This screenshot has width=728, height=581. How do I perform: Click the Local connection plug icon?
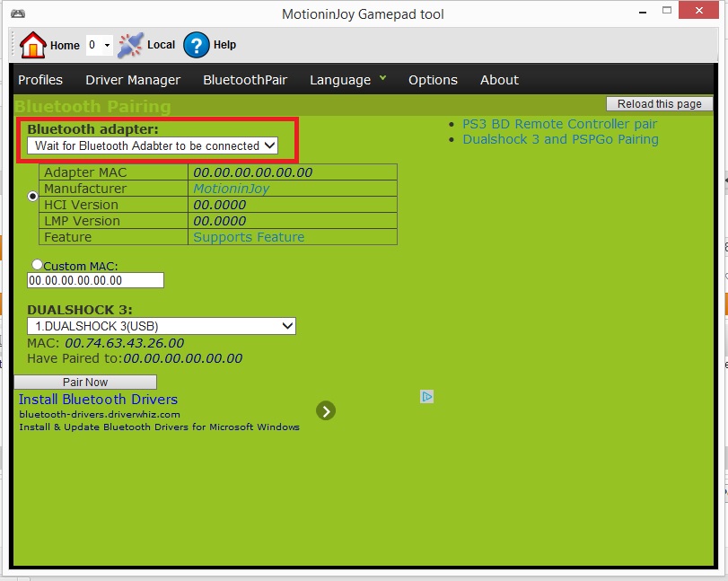click(130, 45)
